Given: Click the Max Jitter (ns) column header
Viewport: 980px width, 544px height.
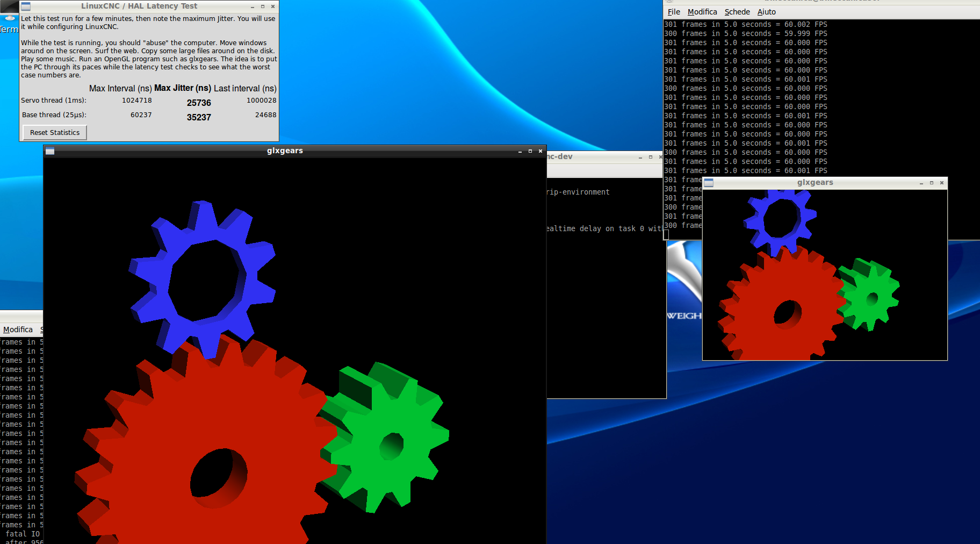Looking at the screenshot, I should [x=183, y=88].
